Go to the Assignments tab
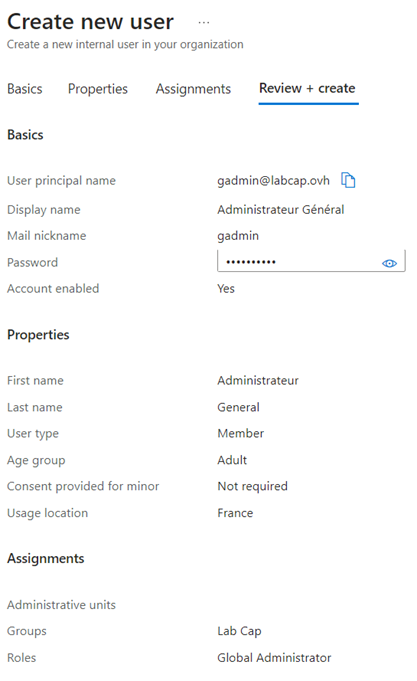 pyautogui.click(x=193, y=89)
